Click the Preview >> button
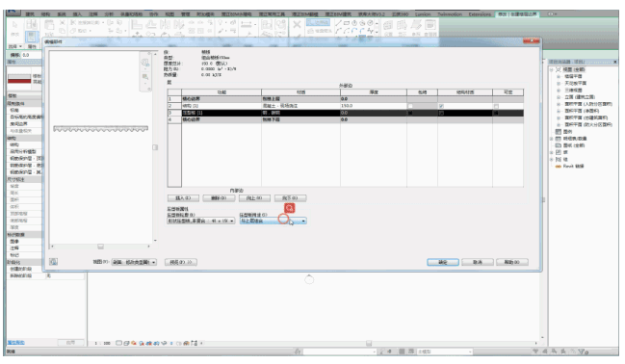The width and height of the screenshot is (625, 364). click(181, 262)
